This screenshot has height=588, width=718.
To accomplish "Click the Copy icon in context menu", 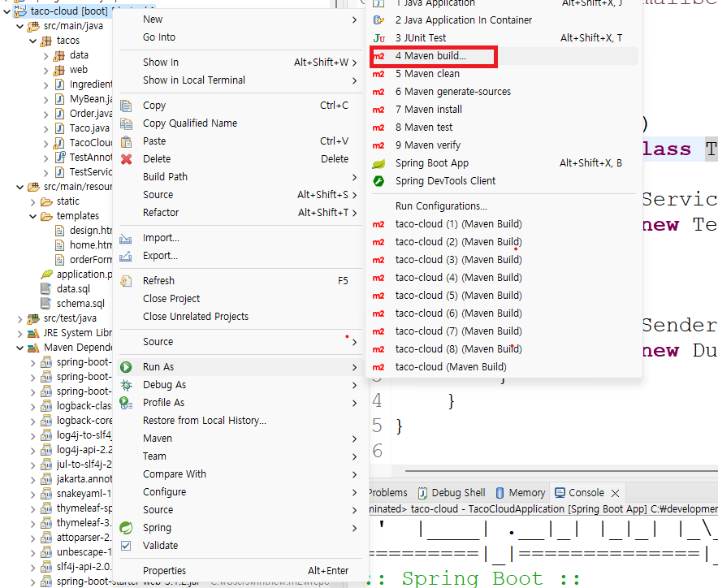I will coord(126,106).
